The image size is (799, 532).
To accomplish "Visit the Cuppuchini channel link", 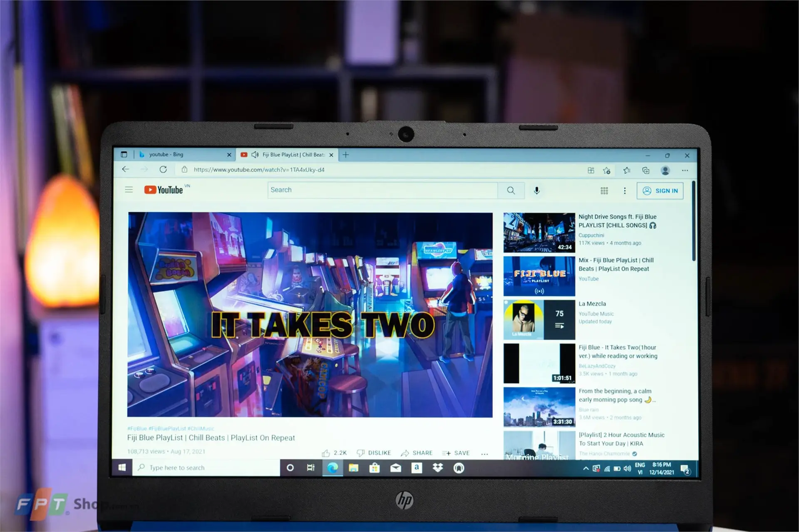I will pyautogui.click(x=591, y=235).
